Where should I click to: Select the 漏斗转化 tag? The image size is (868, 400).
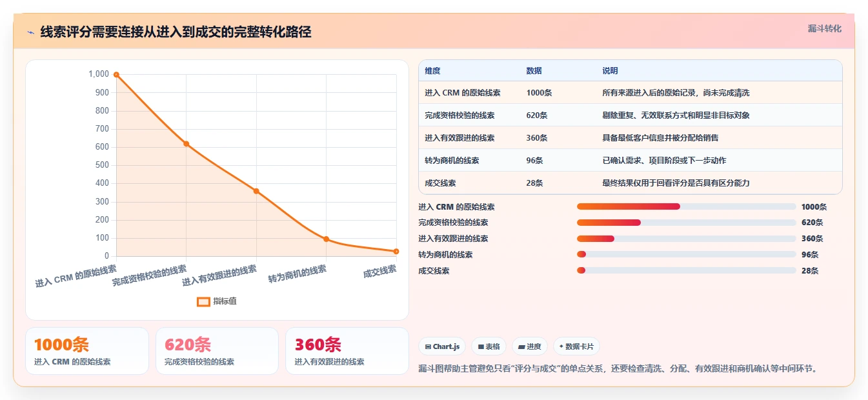pyautogui.click(x=824, y=28)
